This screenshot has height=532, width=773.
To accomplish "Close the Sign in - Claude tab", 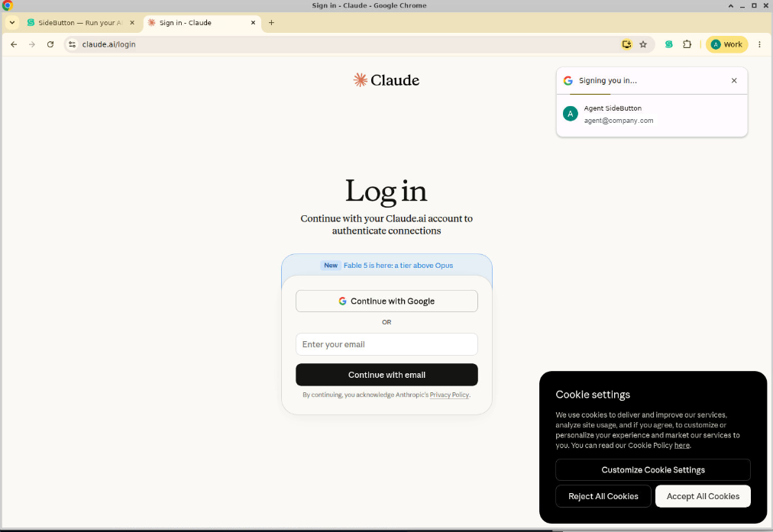I will tap(253, 23).
